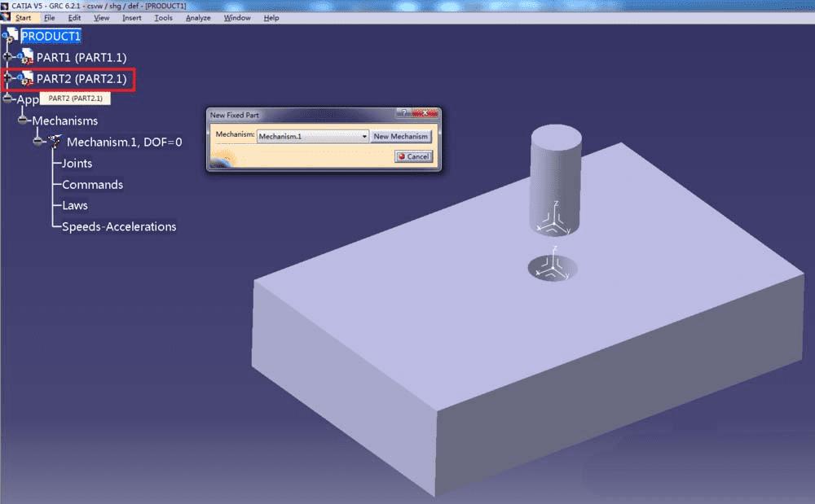
Task: Collapse the Applications tree node
Action: pyautogui.click(x=7, y=99)
